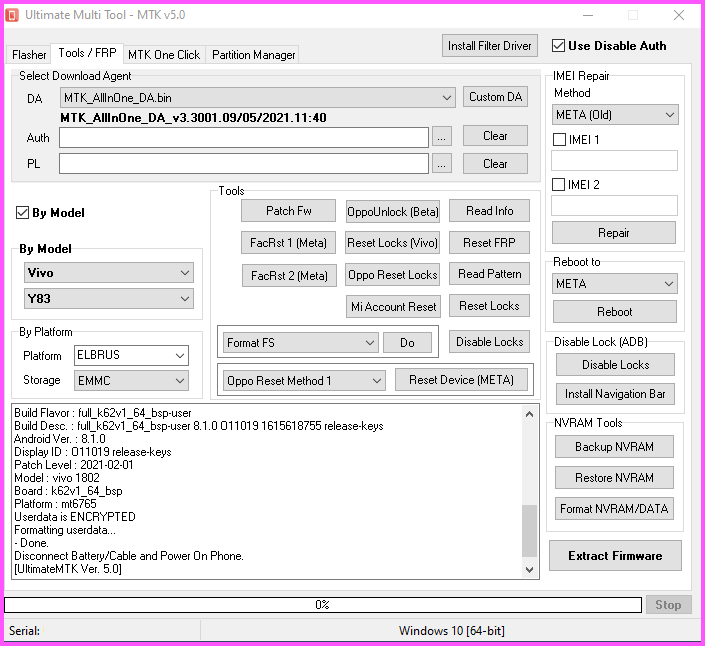Click FacRst 2 (Meta) button
This screenshot has width=705, height=646.
(289, 276)
